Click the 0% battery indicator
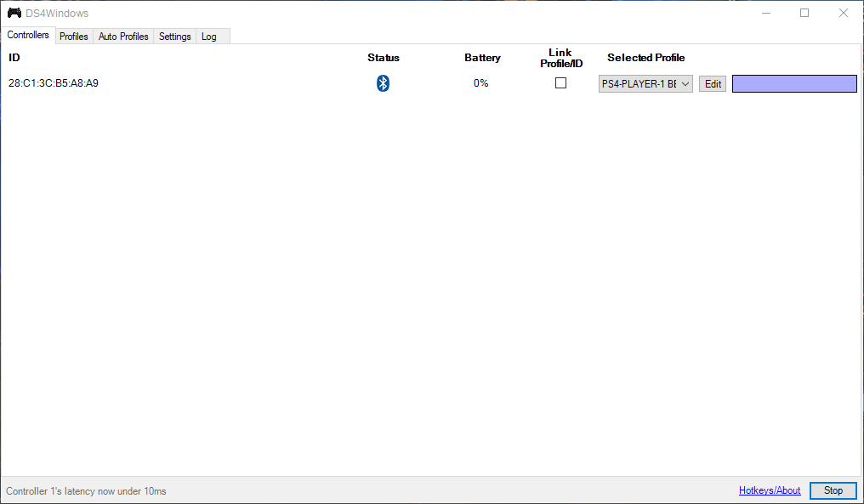 click(x=480, y=82)
